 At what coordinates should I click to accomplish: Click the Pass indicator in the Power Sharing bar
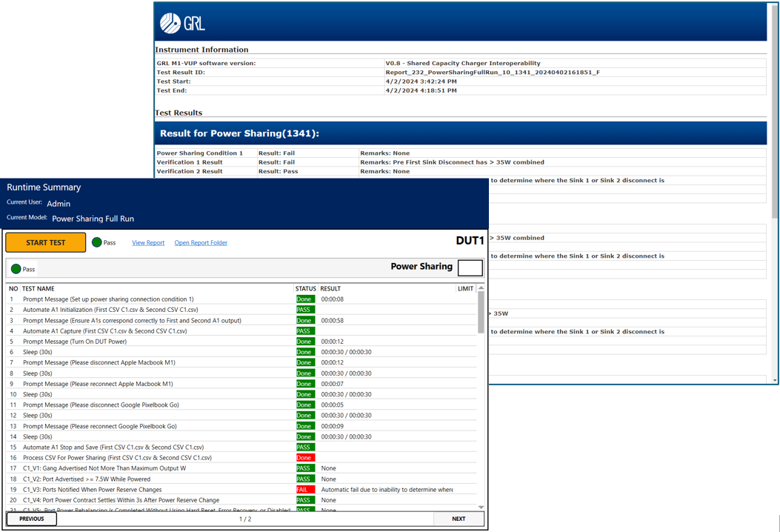click(x=16, y=269)
